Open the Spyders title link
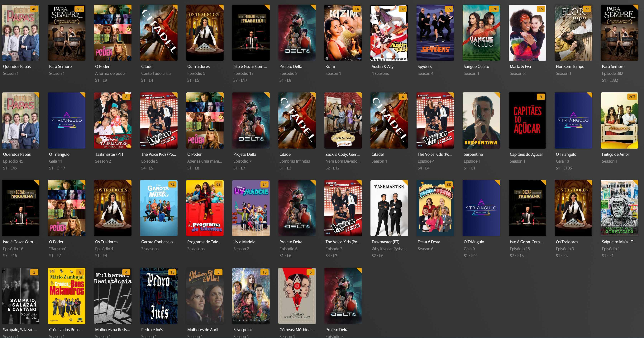 tap(424, 66)
